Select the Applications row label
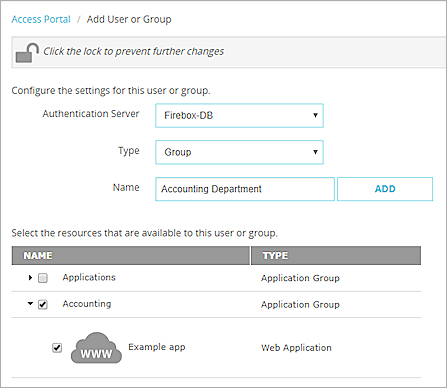447x388 pixels. [x=89, y=277]
